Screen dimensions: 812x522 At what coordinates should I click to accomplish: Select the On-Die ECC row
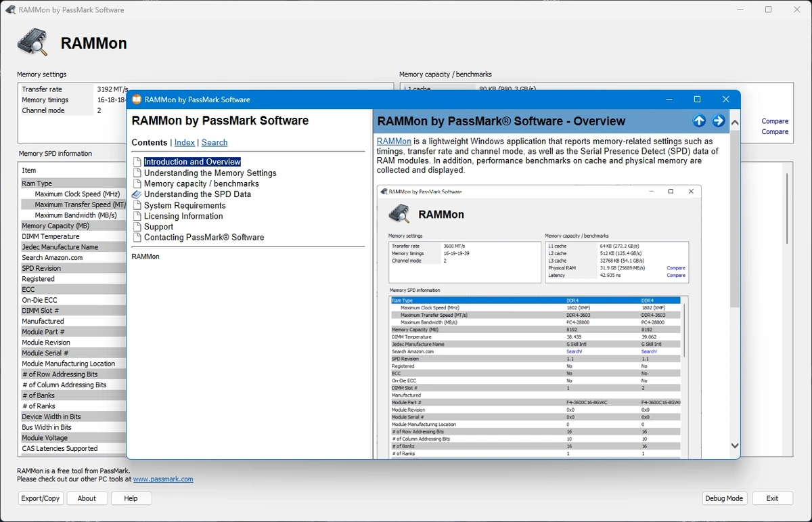tap(73, 300)
